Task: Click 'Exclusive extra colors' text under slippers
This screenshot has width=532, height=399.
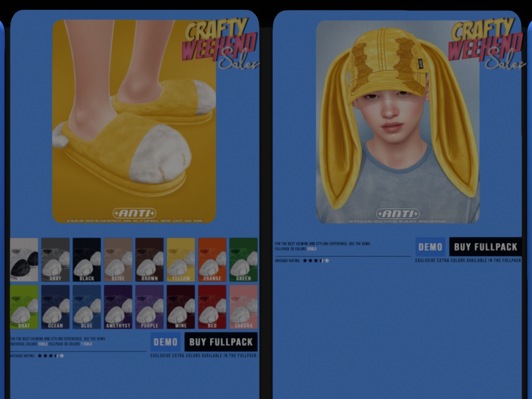Action: (x=204, y=355)
